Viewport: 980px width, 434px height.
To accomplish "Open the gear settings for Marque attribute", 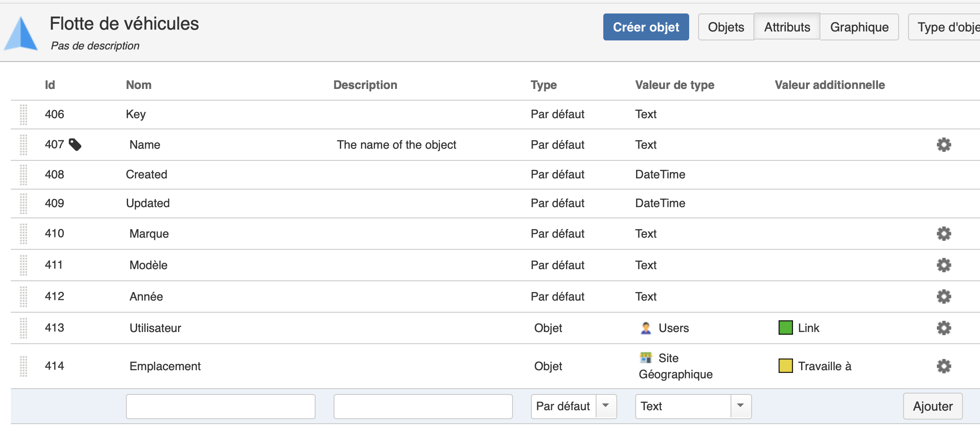I will click(944, 234).
